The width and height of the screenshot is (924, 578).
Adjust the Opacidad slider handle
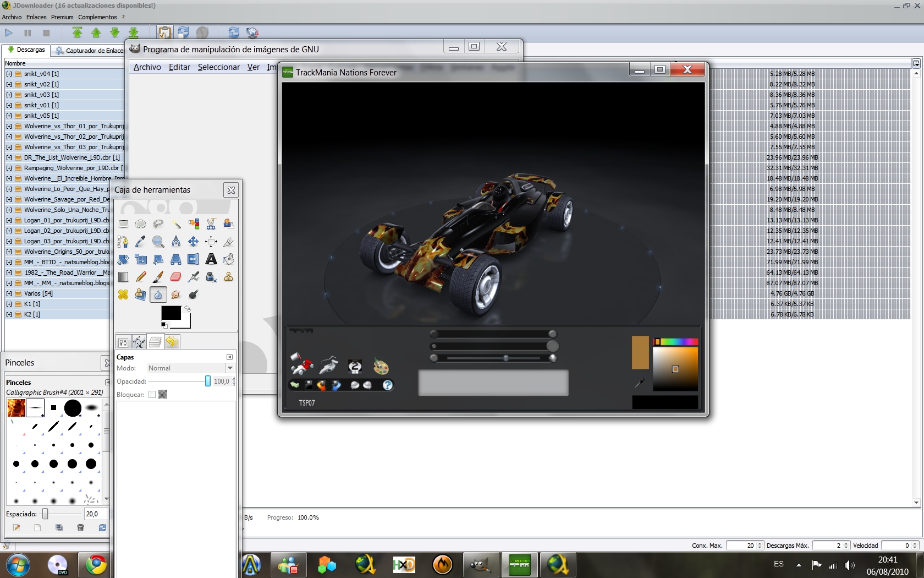tap(208, 381)
